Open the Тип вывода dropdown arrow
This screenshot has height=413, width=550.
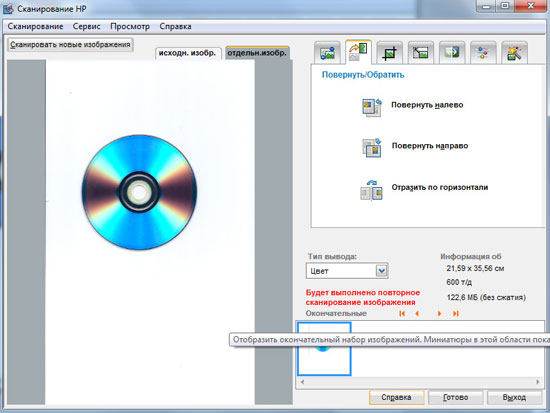pos(382,271)
